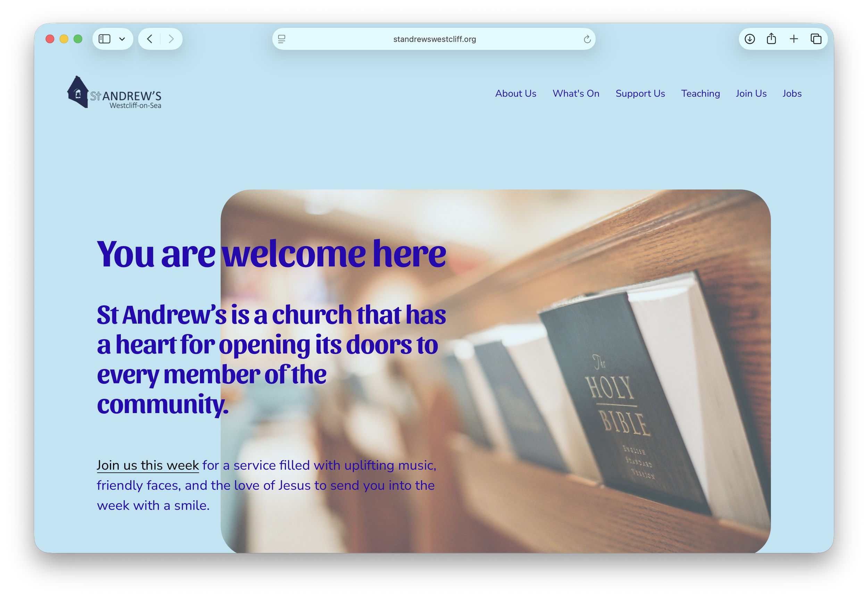Expand the sidebar tab group chevron
Viewport: 868px width, 598px height.
(x=122, y=39)
